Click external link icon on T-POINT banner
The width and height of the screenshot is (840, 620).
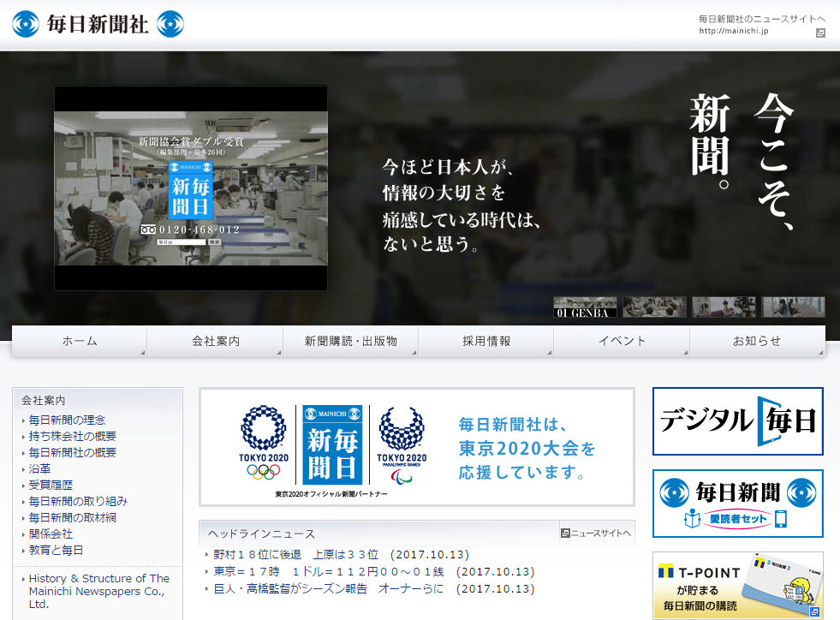[815, 611]
